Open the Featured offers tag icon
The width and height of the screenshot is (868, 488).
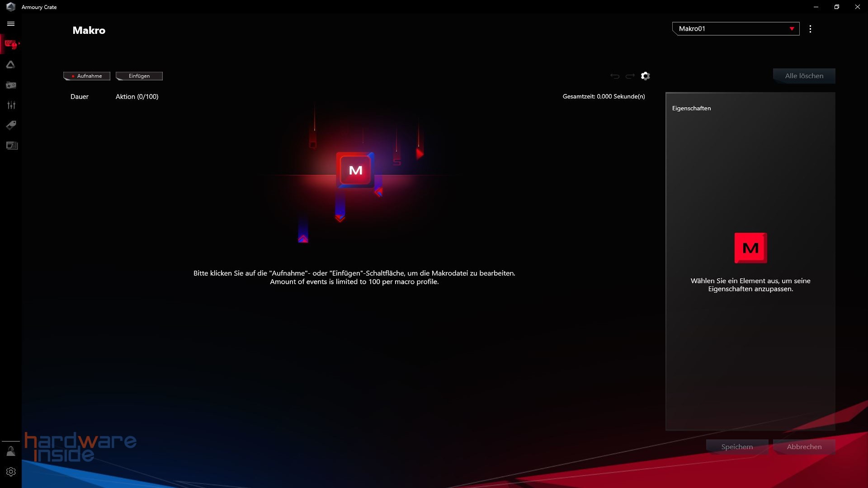click(x=11, y=125)
